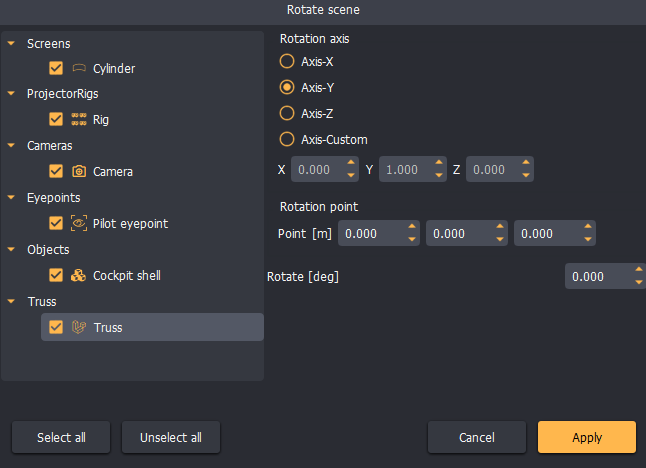Click the Cameras group label
This screenshot has width=646, height=468.
tap(49, 145)
